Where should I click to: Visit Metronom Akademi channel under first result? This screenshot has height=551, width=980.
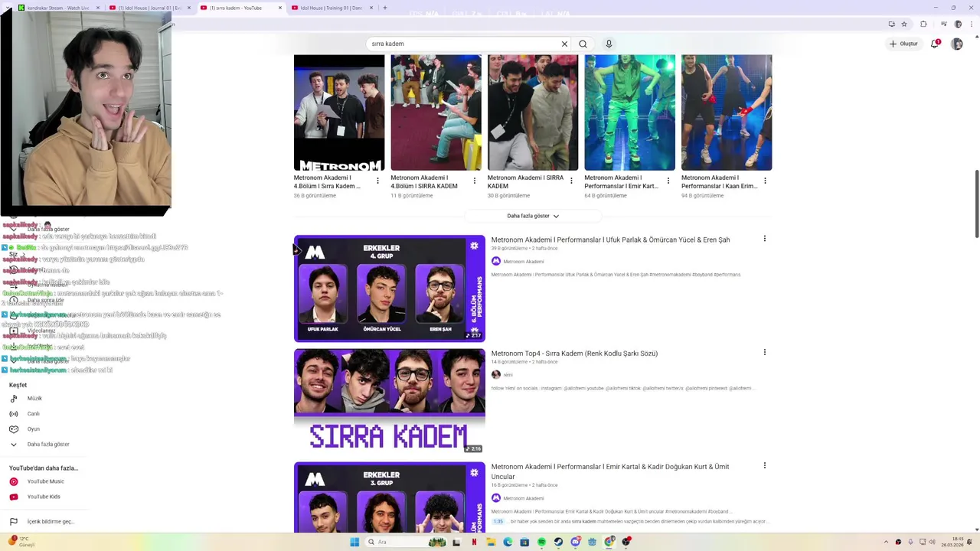click(524, 262)
